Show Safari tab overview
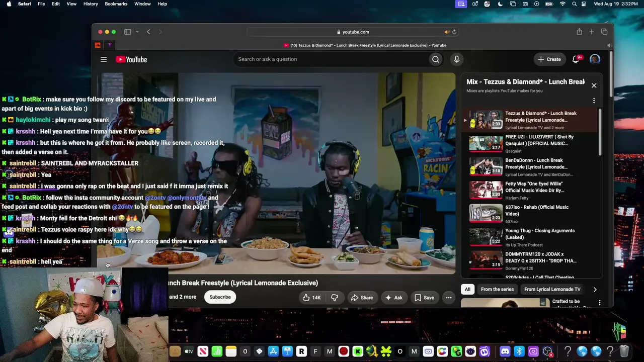Screen dimensions: 644x362 [x=604, y=32]
